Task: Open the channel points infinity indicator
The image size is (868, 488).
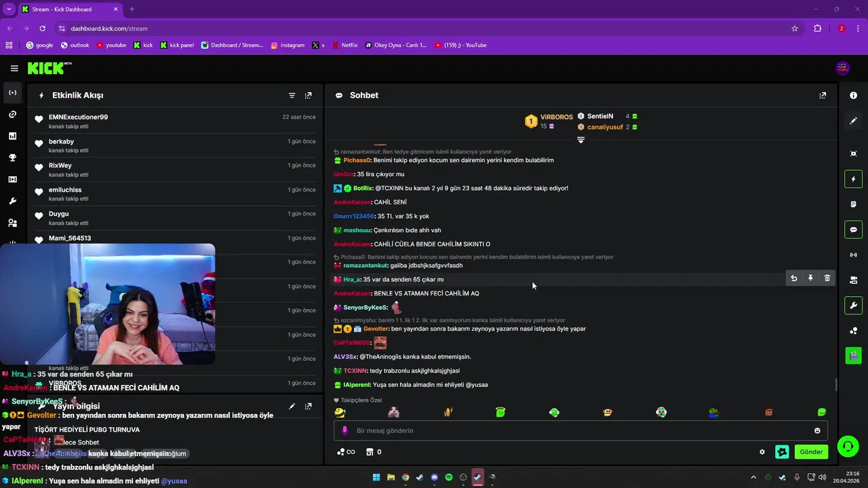Action: point(346,452)
